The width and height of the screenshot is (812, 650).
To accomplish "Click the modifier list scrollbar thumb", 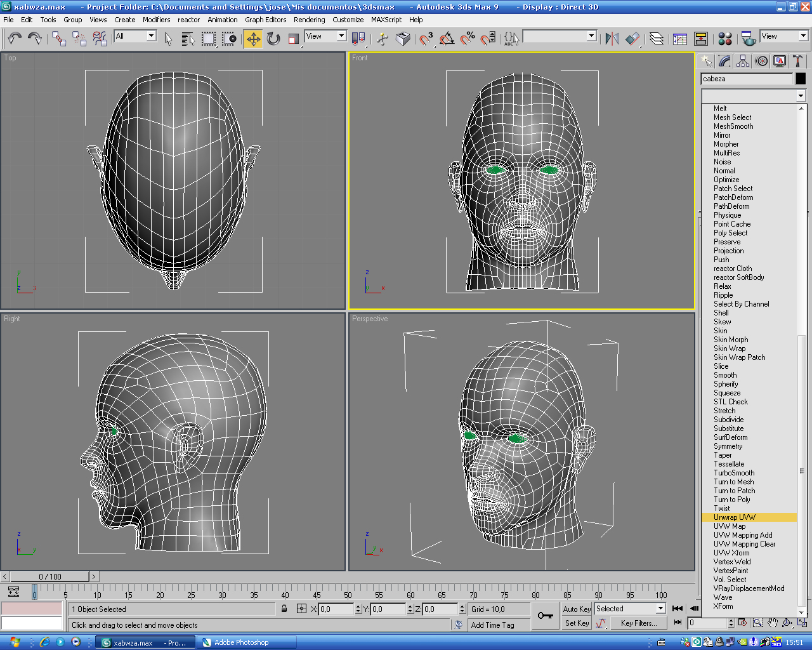I will click(x=802, y=471).
